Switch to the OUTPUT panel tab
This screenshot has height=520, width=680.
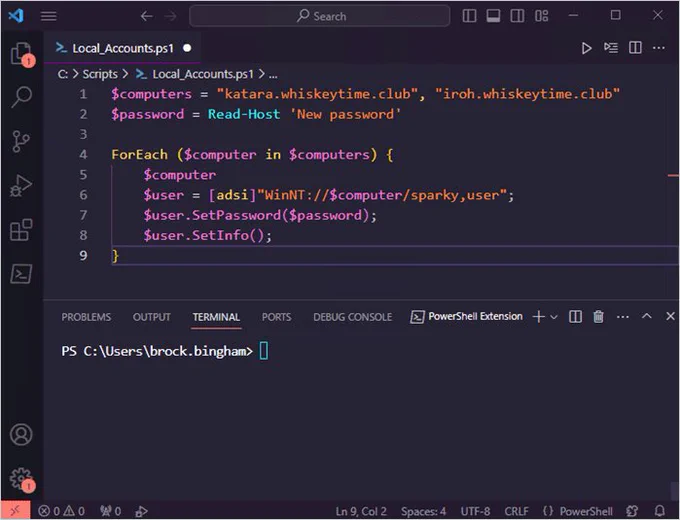151,317
